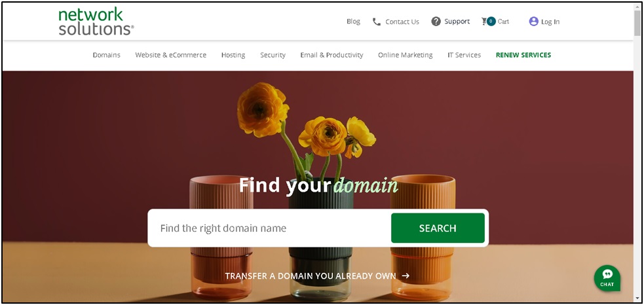Screen dimensions: 644x305
Task: Click the question mark Support icon
Action: pos(436,22)
